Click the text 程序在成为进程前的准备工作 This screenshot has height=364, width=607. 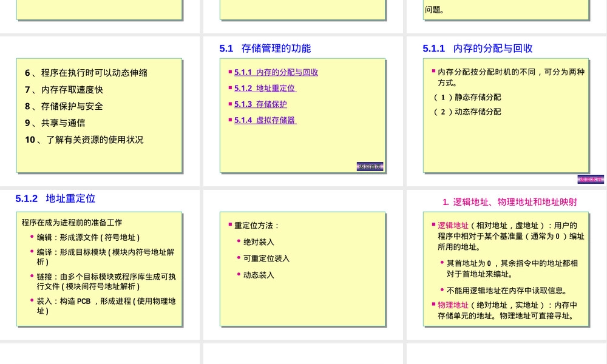[x=72, y=223]
